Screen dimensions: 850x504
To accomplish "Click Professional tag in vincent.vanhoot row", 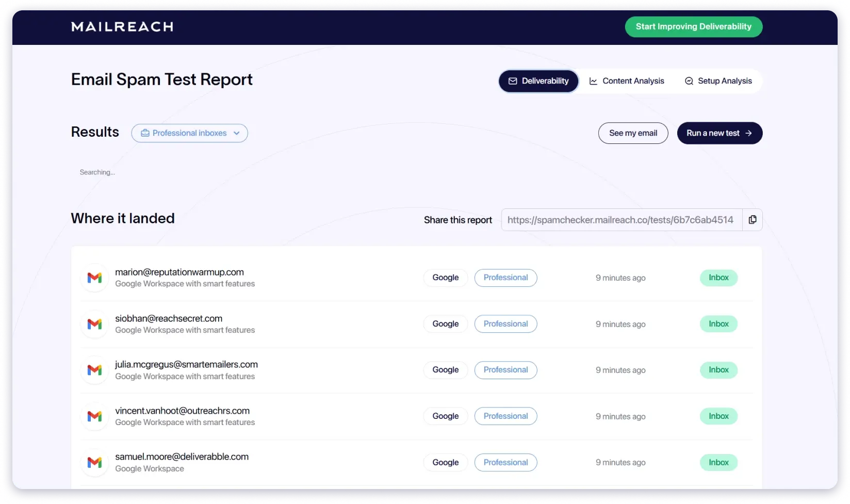I will pyautogui.click(x=505, y=416).
